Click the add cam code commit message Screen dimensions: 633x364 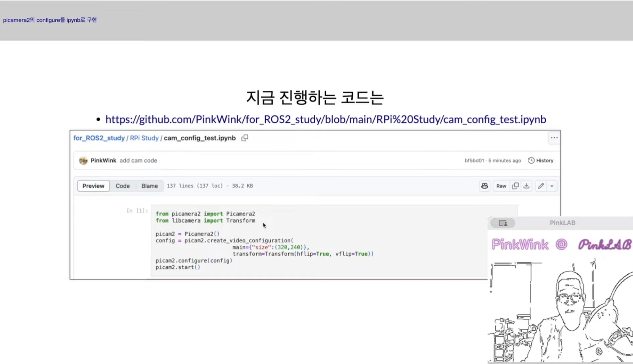[138, 160]
